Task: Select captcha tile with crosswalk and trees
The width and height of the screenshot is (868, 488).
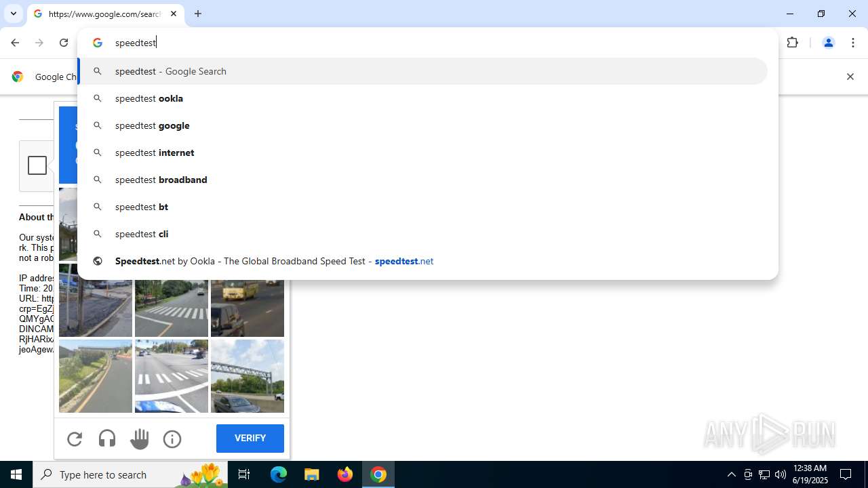Action: coord(172,308)
